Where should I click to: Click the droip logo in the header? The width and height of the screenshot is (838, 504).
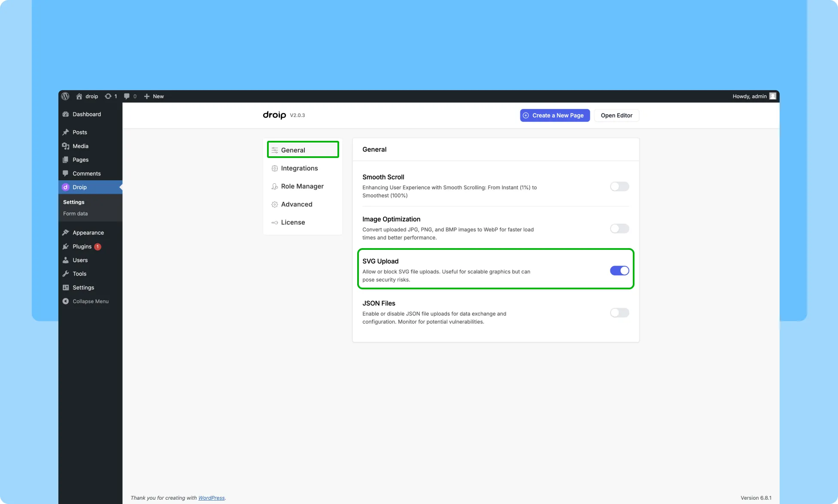pos(274,115)
